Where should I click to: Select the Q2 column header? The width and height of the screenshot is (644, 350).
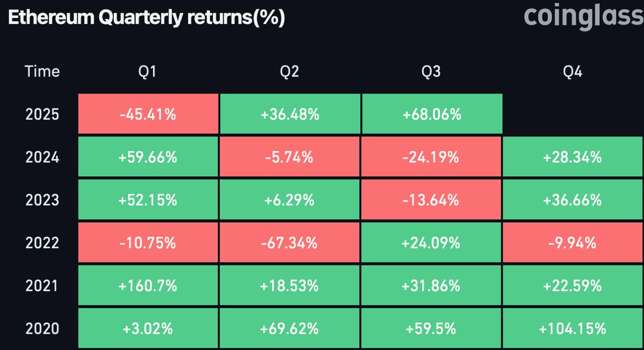pos(290,72)
